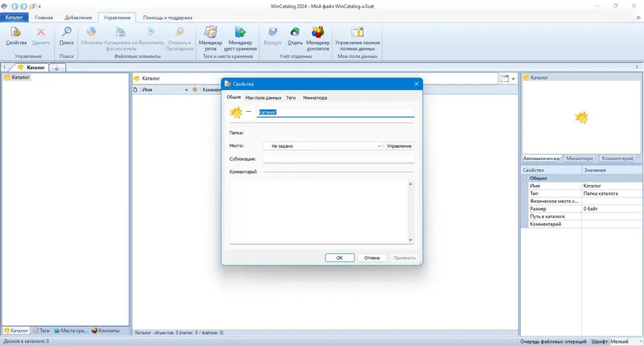Open the Поиск magnifier tool
644x346 pixels.
pos(67,36)
